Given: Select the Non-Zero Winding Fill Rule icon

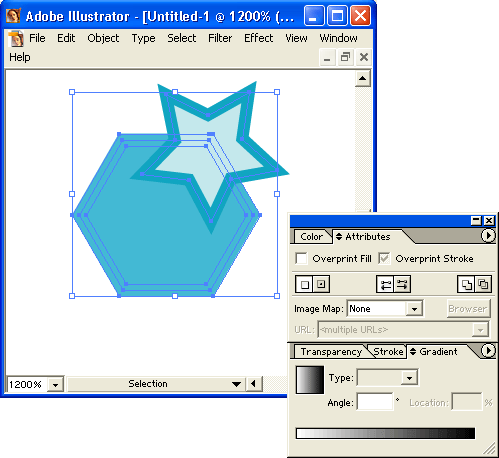Looking at the screenshot, I should click(x=466, y=284).
